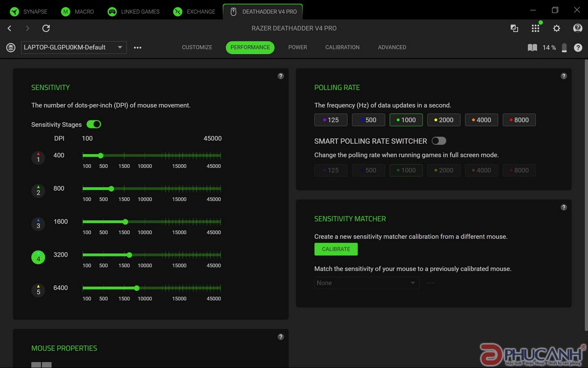Open Synapse settings gear
Image resolution: width=588 pixels, height=368 pixels.
(x=557, y=28)
